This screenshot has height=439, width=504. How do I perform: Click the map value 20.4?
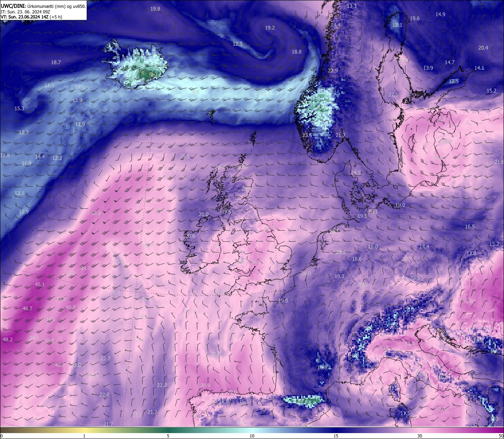[483, 48]
